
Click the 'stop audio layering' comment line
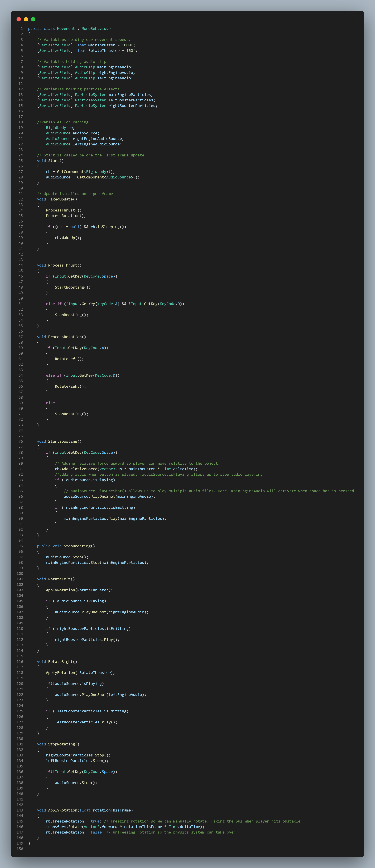point(158,474)
